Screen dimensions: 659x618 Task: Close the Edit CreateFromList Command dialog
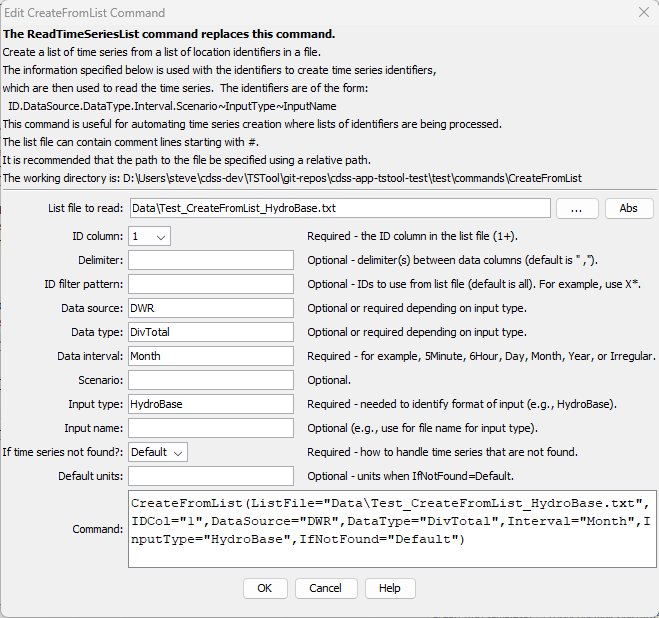643,12
